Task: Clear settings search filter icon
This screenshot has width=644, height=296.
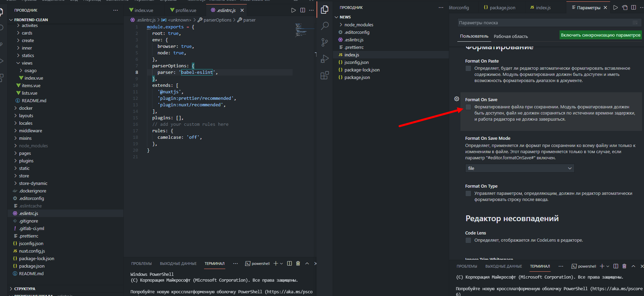Action: (x=635, y=23)
